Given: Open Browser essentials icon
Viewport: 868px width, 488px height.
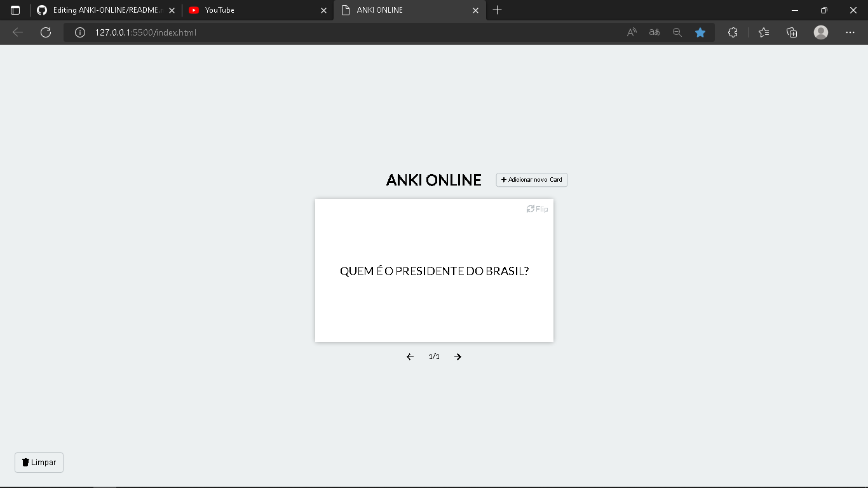Looking at the screenshot, I should click(x=733, y=32).
